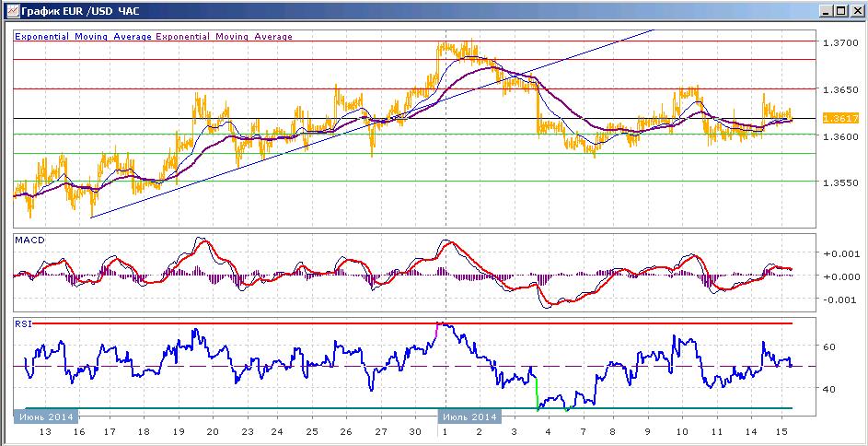Click date label 13 on time axis

pos(46,432)
